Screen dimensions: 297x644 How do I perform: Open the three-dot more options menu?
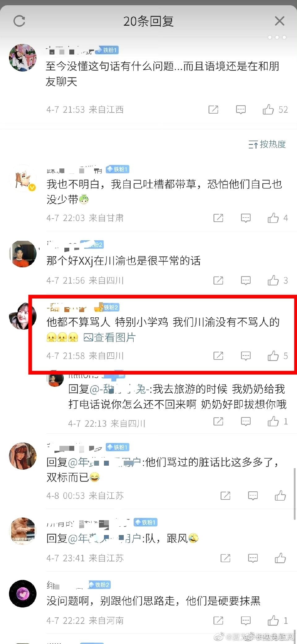[277, 37]
